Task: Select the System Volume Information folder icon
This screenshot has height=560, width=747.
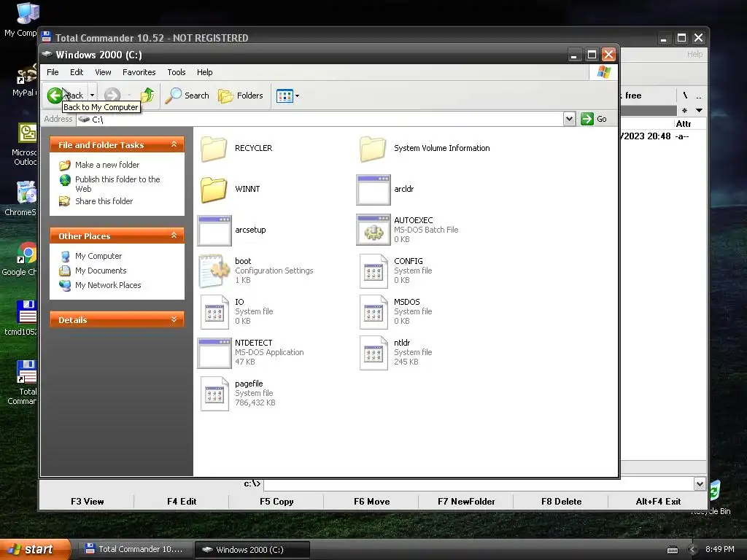Action: pos(373,149)
